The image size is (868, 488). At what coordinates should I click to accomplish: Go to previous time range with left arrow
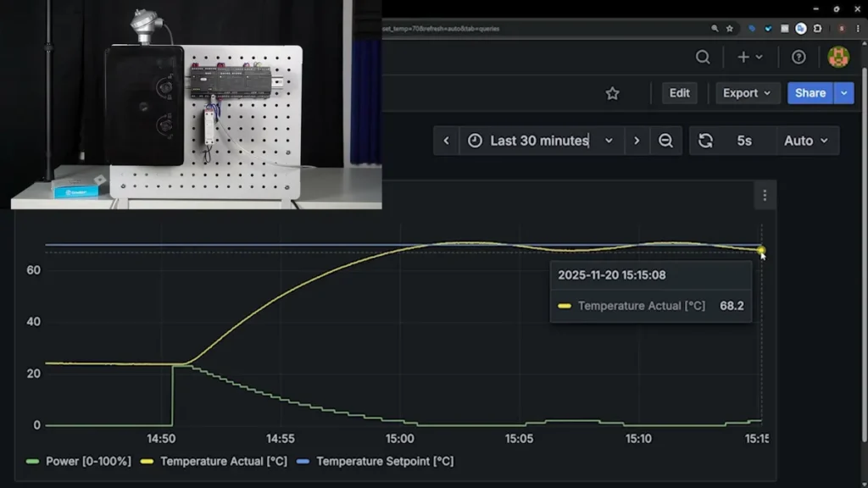446,141
